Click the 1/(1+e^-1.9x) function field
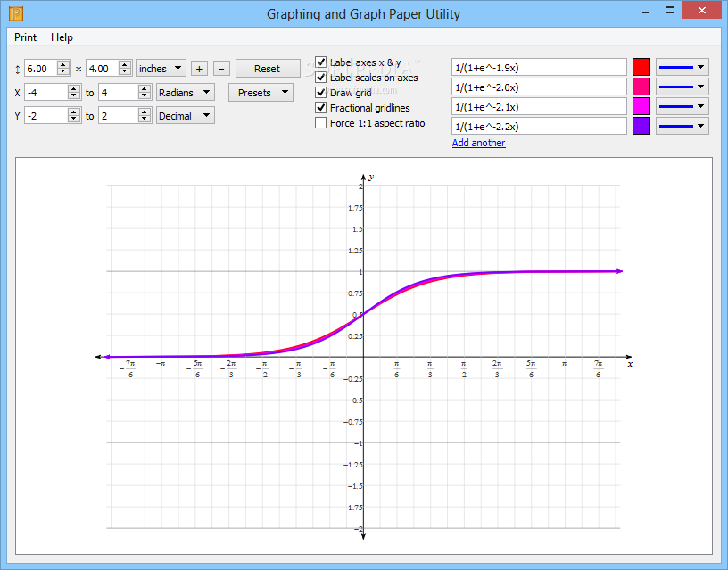This screenshot has height=570, width=728. pos(539,67)
